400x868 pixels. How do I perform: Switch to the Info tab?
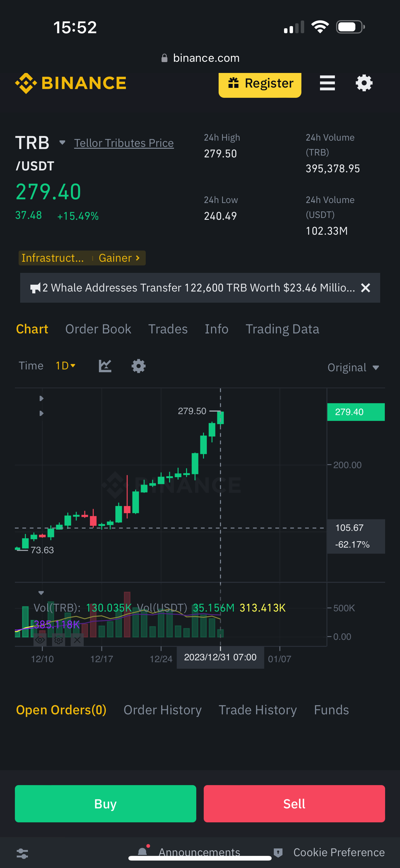click(216, 329)
